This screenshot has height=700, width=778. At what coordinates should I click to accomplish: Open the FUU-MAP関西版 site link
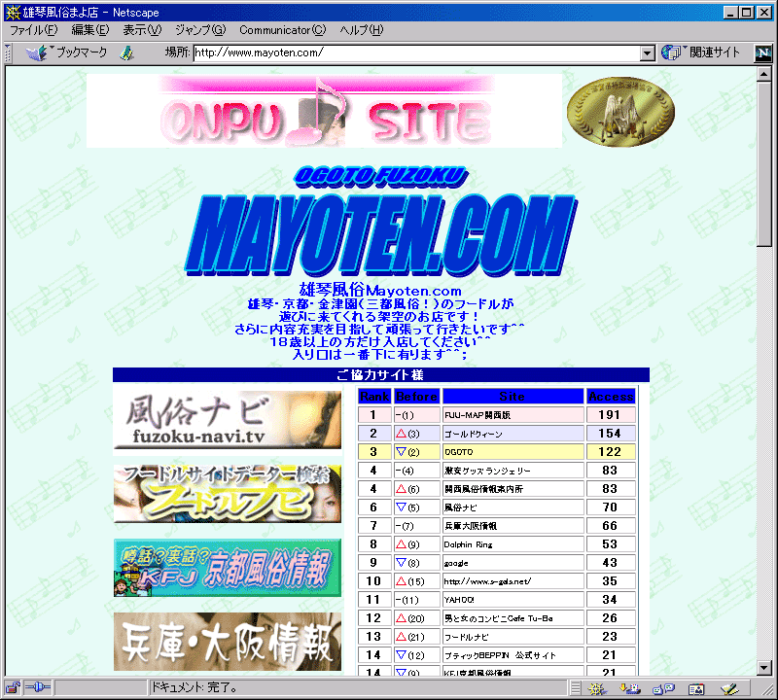(477, 415)
